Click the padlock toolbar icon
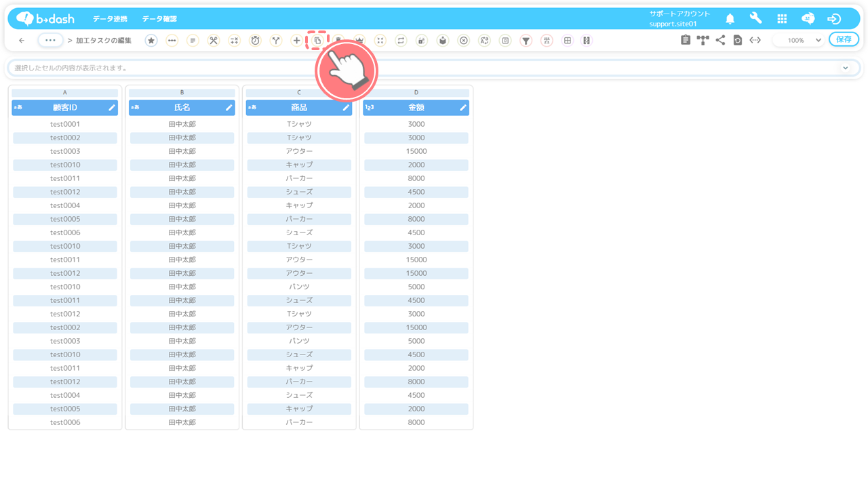This screenshot has width=868, height=488. 422,41
